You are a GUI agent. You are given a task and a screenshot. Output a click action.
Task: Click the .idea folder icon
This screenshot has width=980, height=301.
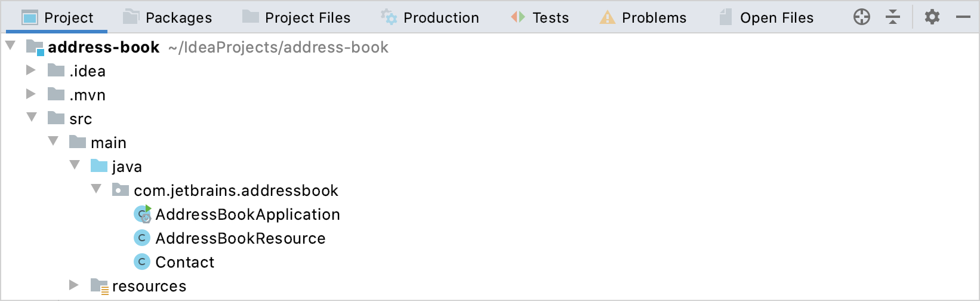(56, 70)
